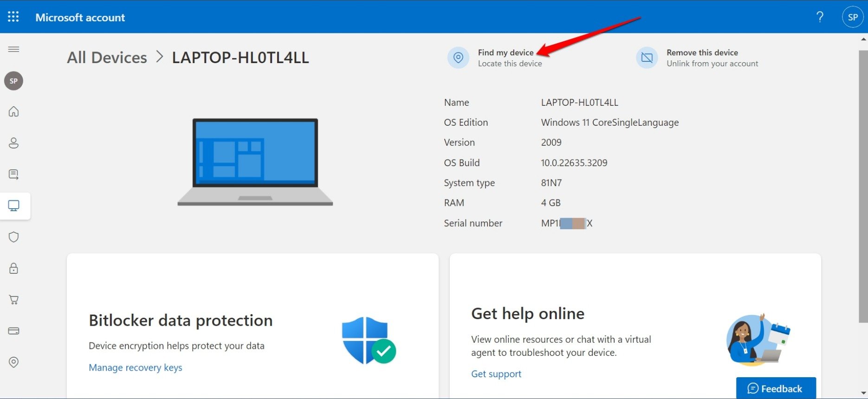The width and height of the screenshot is (868, 399).
Task: Click Remove this device link text
Action: 702,52
